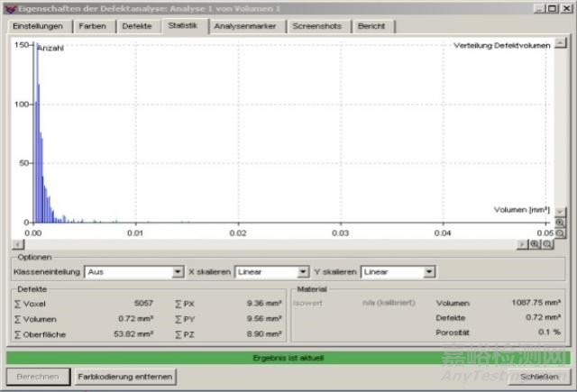Click the application icon in title bar
Viewport: 577px width, 392px height.
(9, 8)
